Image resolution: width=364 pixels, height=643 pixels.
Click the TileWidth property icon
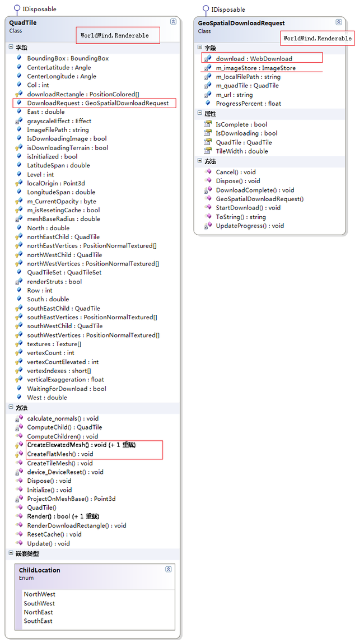click(x=208, y=151)
